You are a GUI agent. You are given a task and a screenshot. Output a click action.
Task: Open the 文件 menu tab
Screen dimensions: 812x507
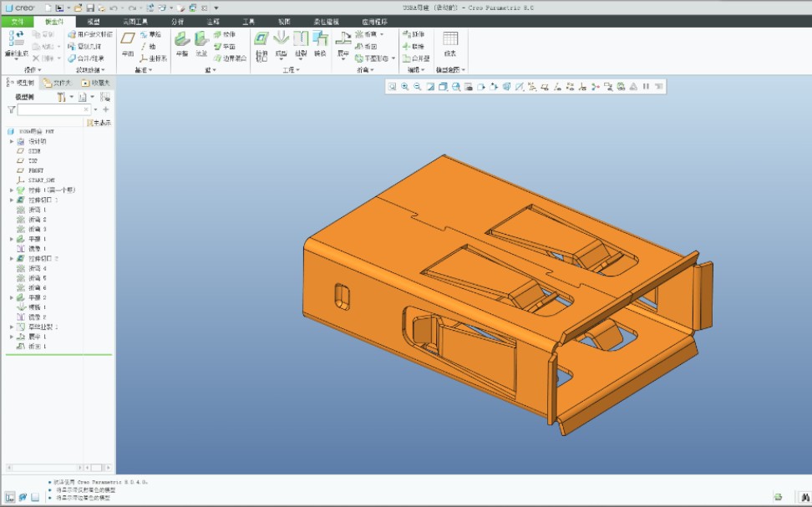[x=18, y=21]
